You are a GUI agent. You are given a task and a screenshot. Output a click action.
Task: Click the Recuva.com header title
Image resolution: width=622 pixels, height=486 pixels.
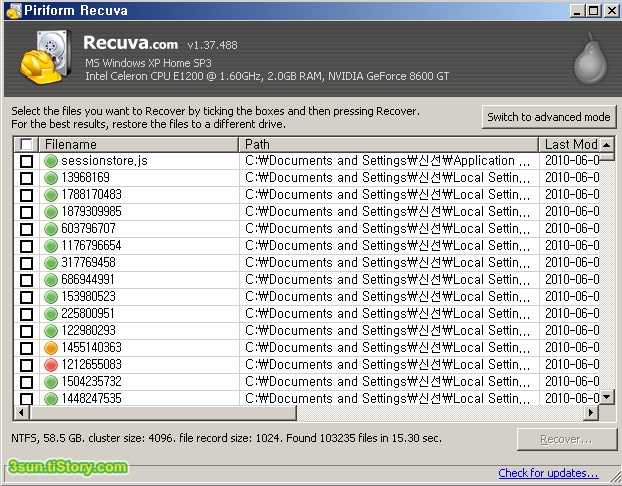point(131,43)
